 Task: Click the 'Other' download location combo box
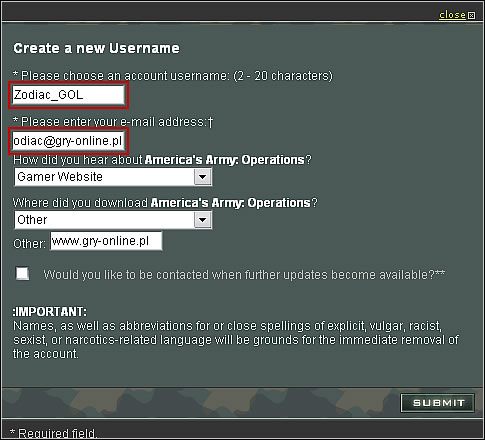(113, 220)
